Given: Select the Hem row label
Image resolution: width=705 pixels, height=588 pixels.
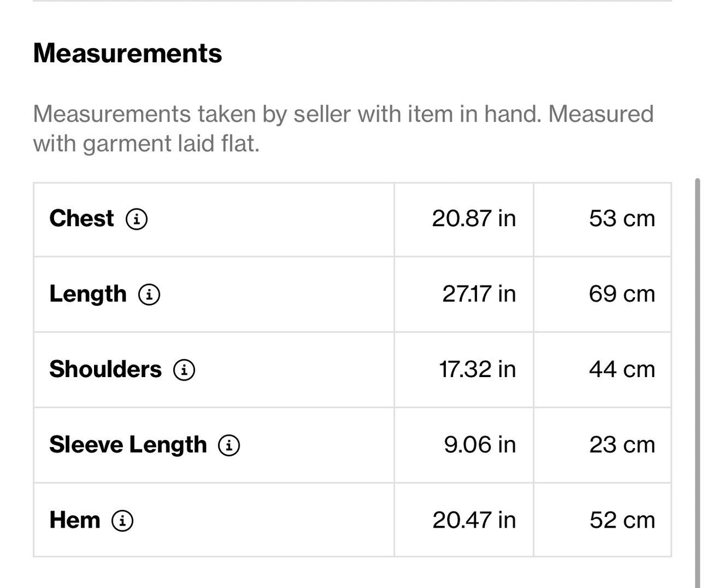Looking at the screenshot, I should pyautogui.click(x=75, y=520).
